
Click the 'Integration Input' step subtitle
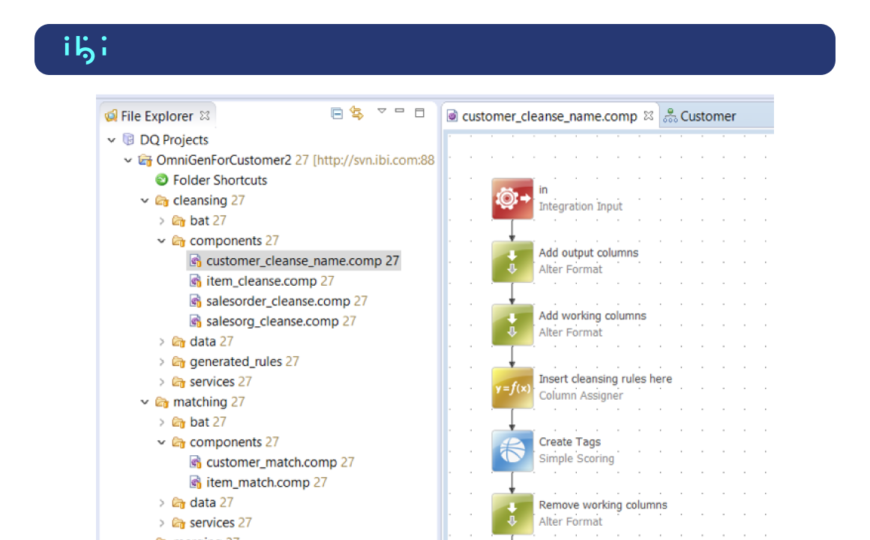pos(581,206)
